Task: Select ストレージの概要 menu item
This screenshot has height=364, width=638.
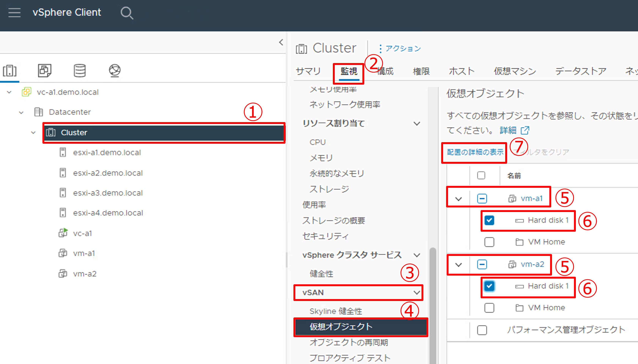Action: [x=334, y=221]
